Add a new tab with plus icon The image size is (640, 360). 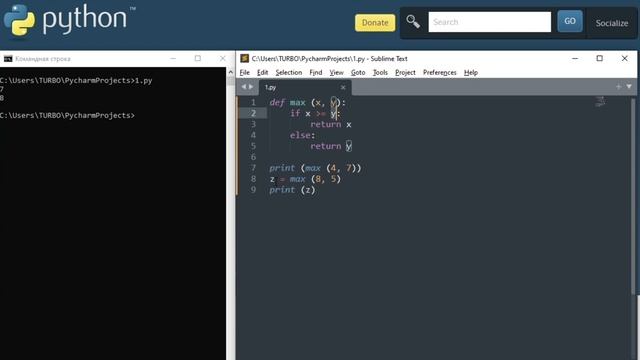pos(618,87)
